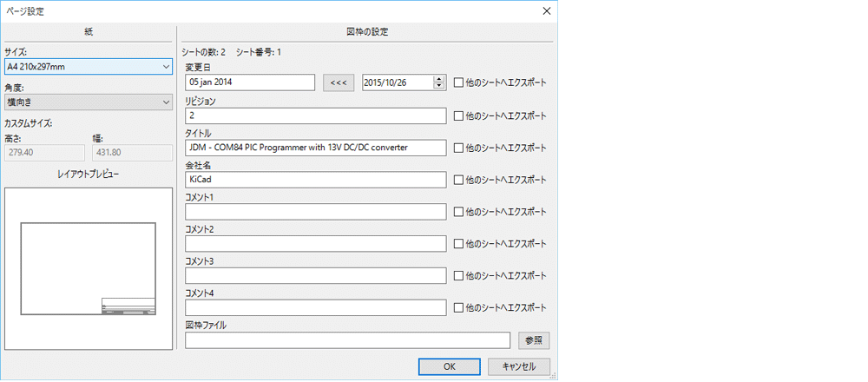868x382 pixels.
Task: Click the 2015/10/26 date picker field
Action: pyautogui.click(x=397, y=82)
